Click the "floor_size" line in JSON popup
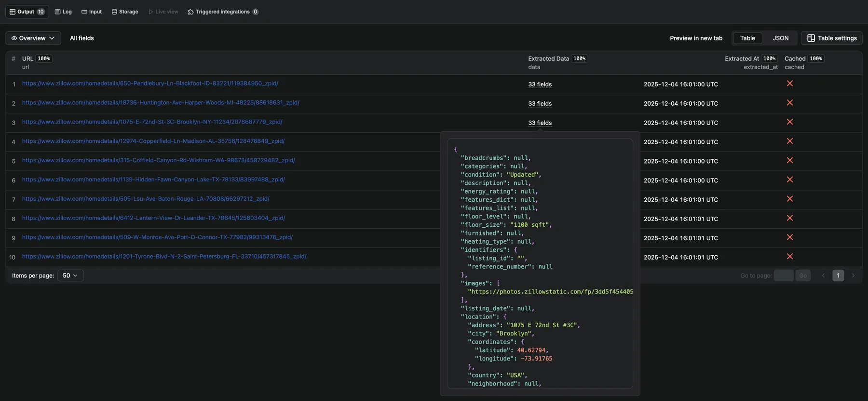Screen dimensions: 868x401 (x=506, y=225)
